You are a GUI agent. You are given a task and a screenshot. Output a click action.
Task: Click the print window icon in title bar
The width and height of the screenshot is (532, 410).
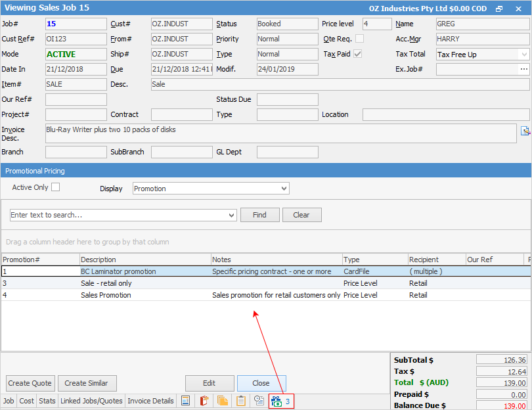498,7
